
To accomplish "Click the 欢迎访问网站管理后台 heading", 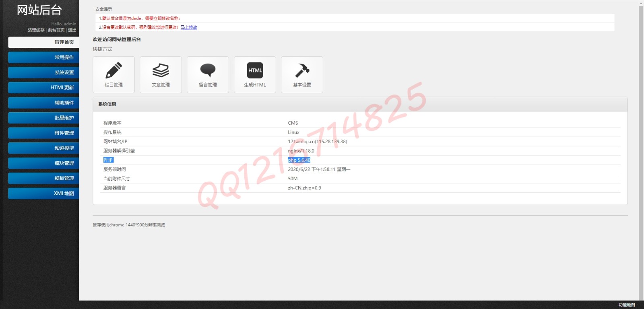I will (117, 39).
